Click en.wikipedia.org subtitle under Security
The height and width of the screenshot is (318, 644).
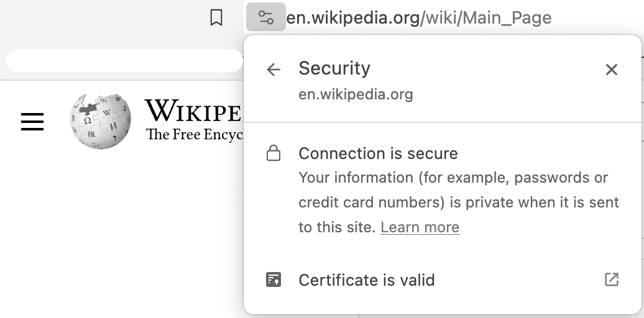pos(356,94)
